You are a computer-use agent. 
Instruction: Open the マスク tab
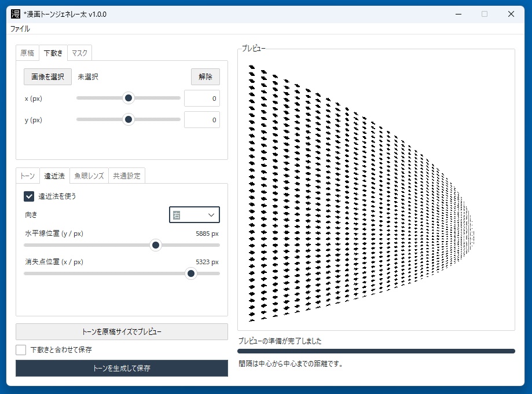(x=80, y=53)
